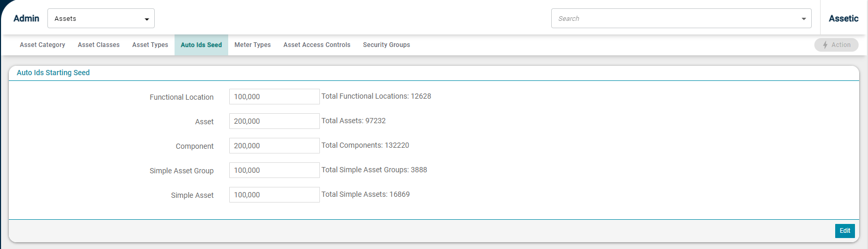Open the Asset Classes tab
This screenshot has height=249, width=868.
(98, 45)
